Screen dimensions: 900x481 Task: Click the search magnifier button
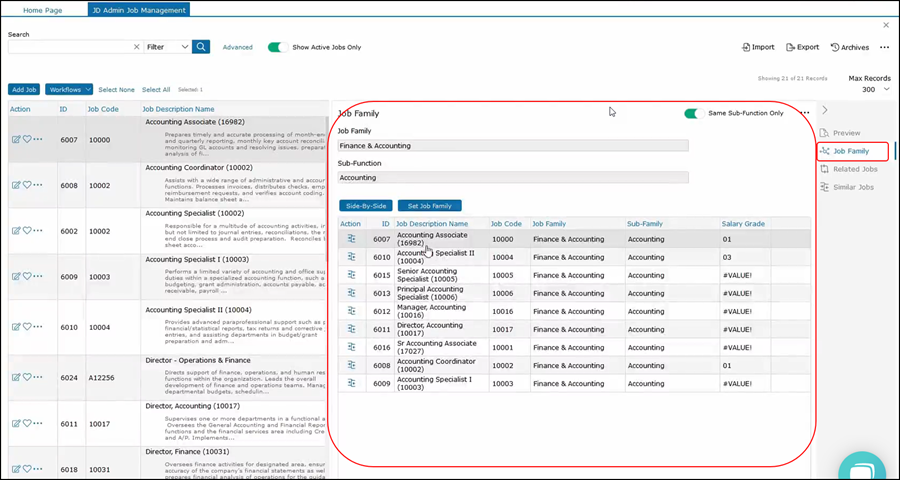pyautogui.click(x=201, y=47)
